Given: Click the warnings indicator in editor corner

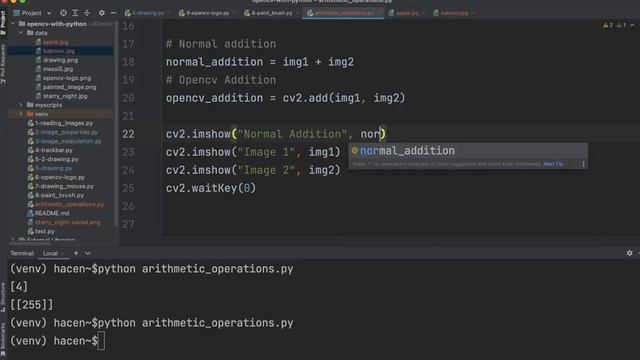Looking at the screenshot, I should coord(615,25).
